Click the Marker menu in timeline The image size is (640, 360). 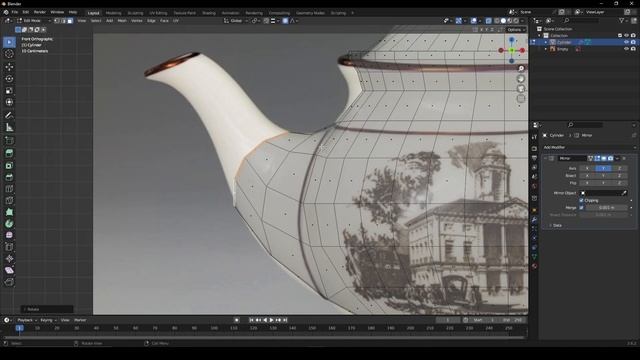80,320
